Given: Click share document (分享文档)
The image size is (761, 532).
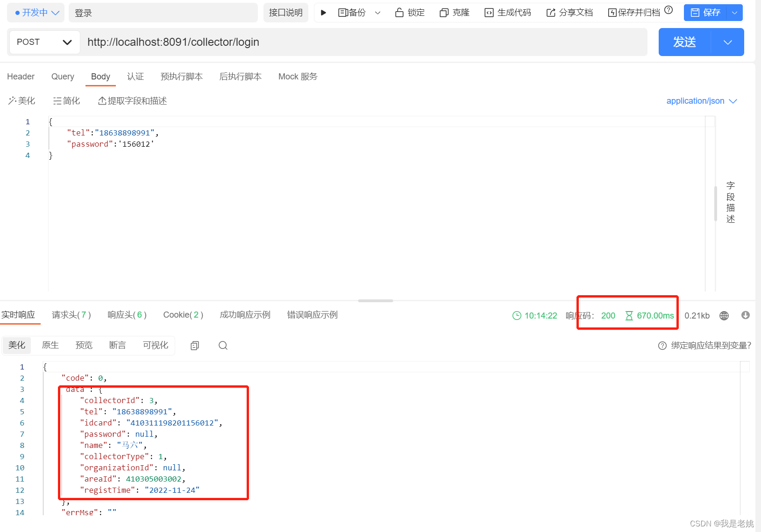Looking at the screenshot, I should 569,13.
